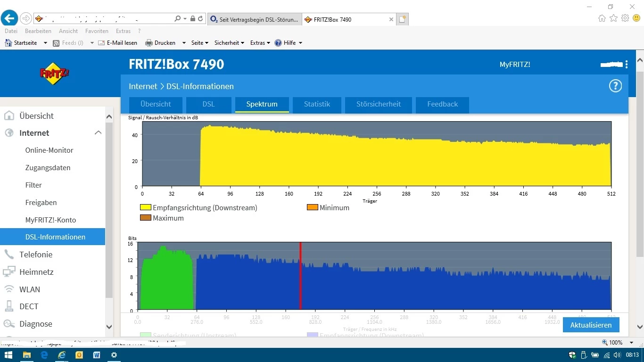Image resolution: width=644 pixels, height=362 pixels.
Task: Switch to the Statistik tab
Action: point(317,104)
